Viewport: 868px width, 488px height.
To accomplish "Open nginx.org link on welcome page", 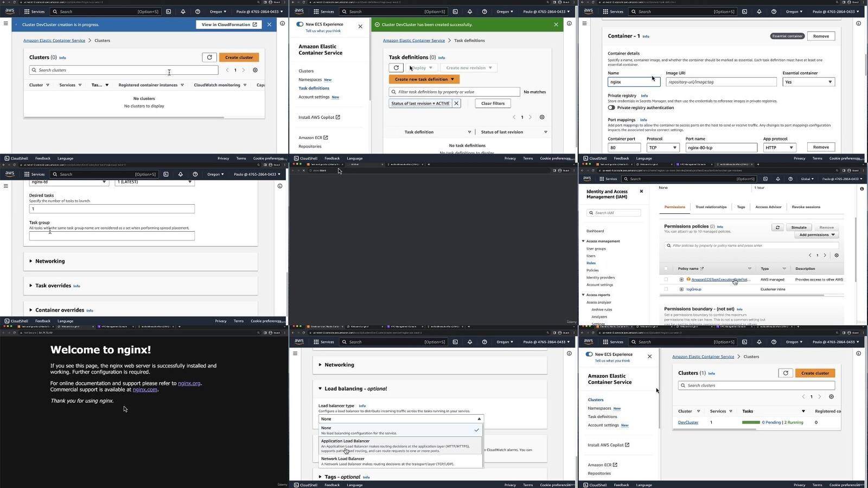I will tap(189, 383).
